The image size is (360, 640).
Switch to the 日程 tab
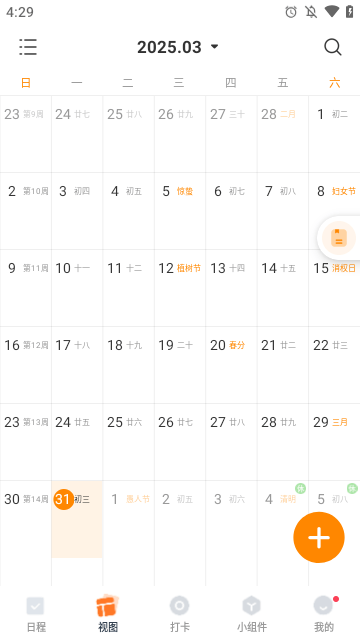[36, 614]
